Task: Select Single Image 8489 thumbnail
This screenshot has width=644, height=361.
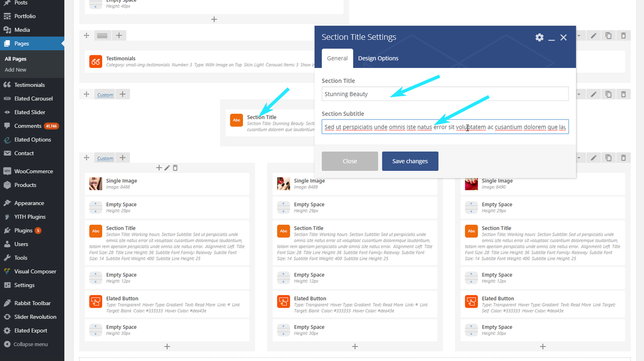Action: pyautogui.click(x=283, y=184)
